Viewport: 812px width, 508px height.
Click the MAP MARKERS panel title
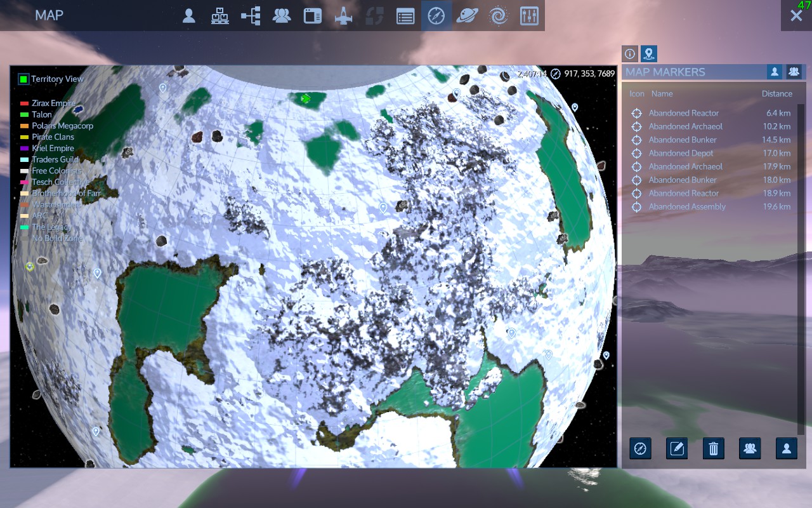[665, 72]
